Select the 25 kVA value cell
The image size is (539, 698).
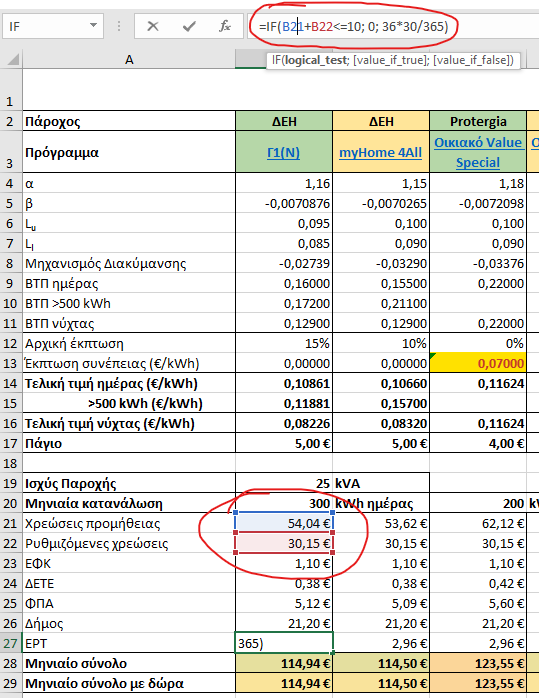284,483
